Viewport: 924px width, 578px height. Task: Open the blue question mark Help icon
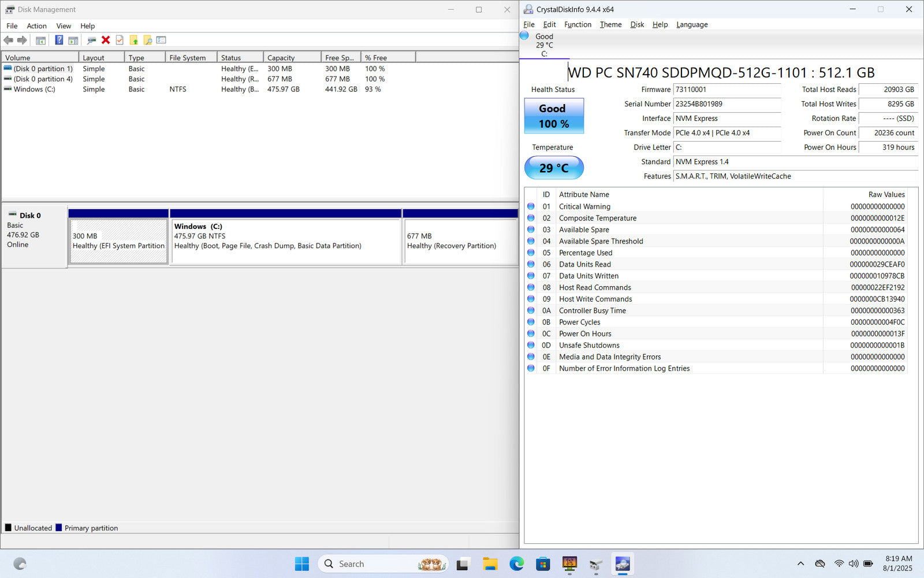59,40
